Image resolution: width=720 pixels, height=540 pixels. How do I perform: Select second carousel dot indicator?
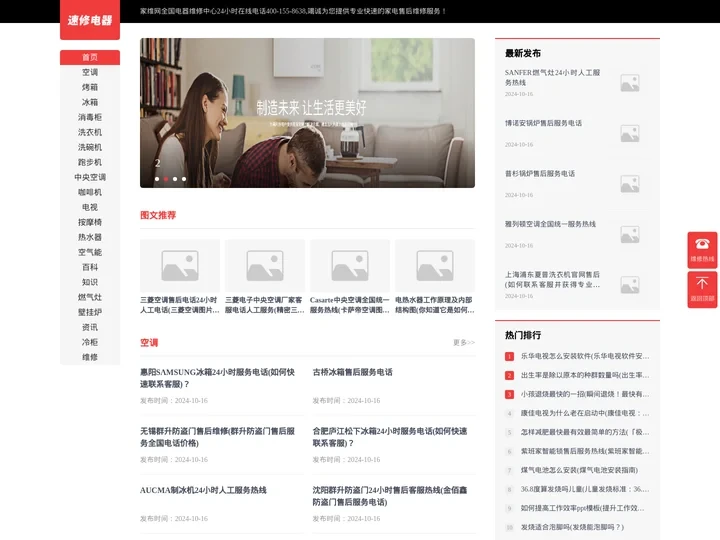[166, 179]
